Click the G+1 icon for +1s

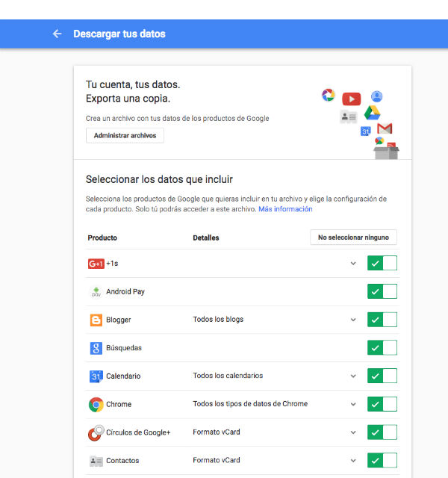(x=96, y=264)
